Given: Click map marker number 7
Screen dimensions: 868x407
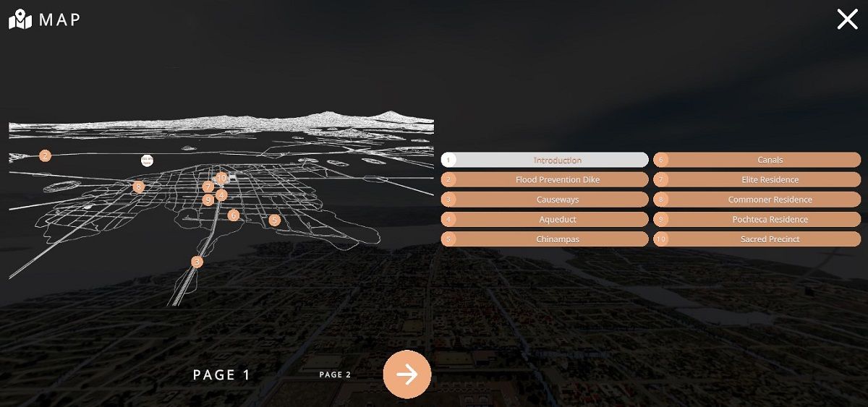Looking at the screenshot, I should pyautogui.click(x=208, y=187).
